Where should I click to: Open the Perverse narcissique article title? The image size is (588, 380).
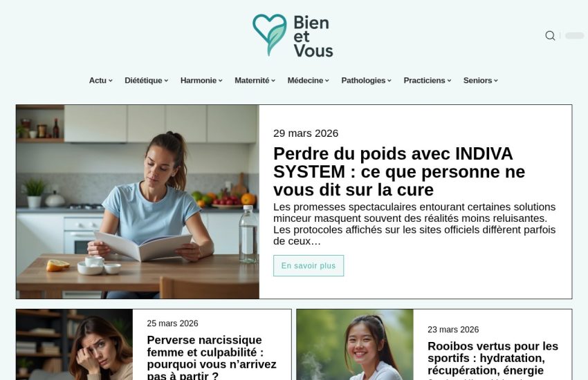(x=212, y=357)
